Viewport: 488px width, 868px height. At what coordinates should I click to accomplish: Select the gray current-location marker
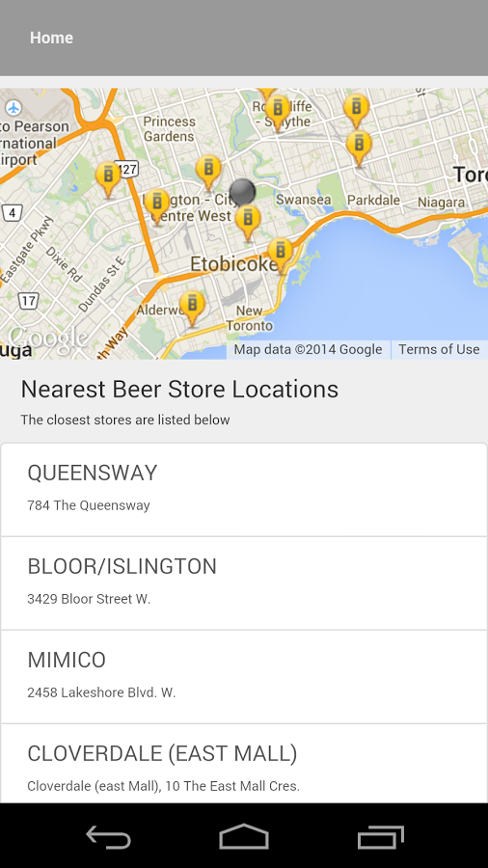(242, 192)
